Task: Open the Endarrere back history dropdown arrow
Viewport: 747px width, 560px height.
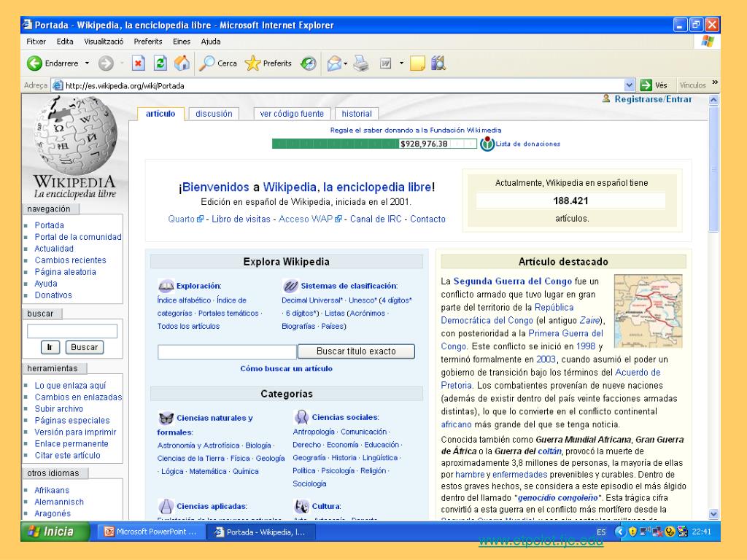Action: [x=87, y=63]
